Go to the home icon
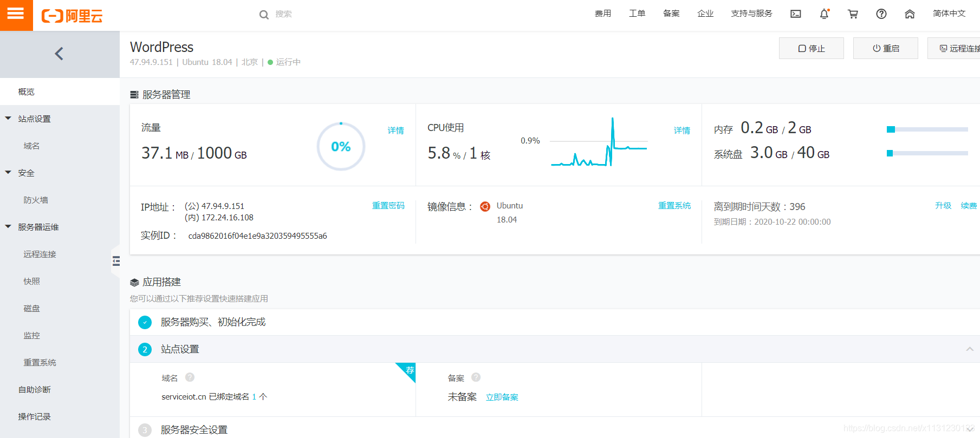Viewport: 980px width, 438px height. 910,14
